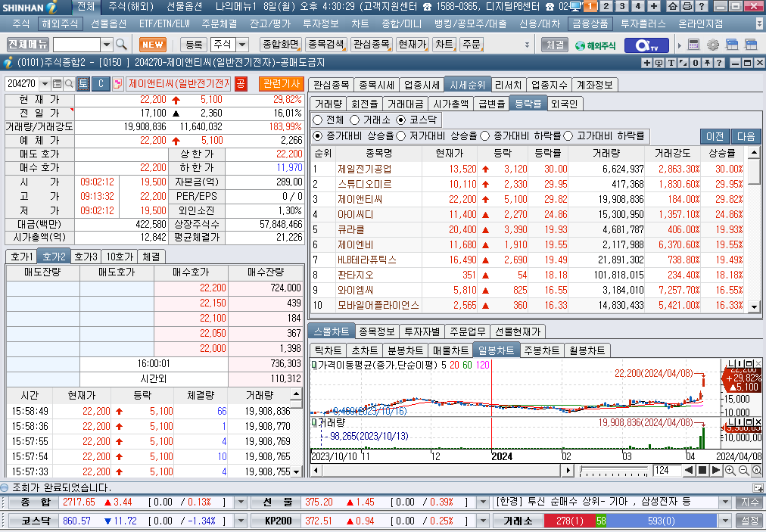Select 저가대비 상승률 radio option
Screen dimensions: 766x532
coord(401,135)
